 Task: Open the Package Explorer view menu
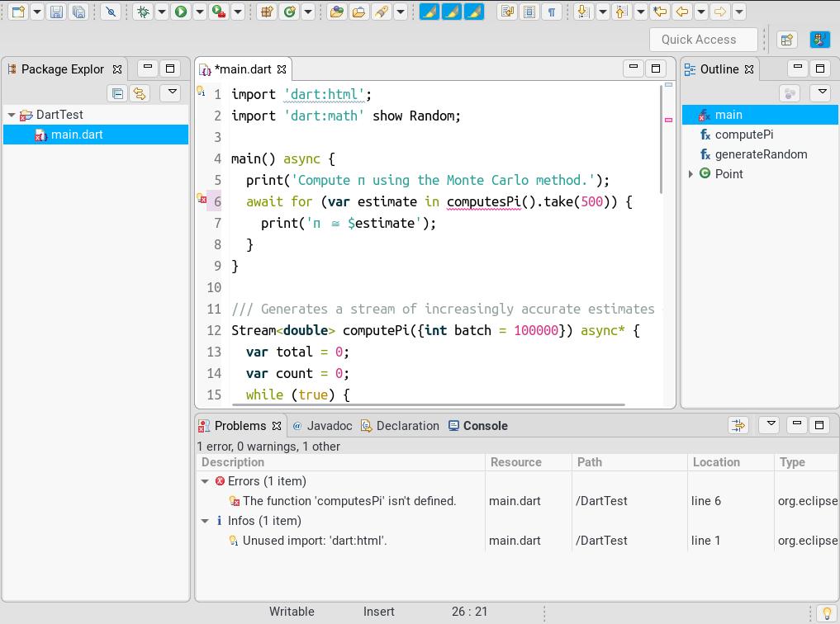click(172, 92)
